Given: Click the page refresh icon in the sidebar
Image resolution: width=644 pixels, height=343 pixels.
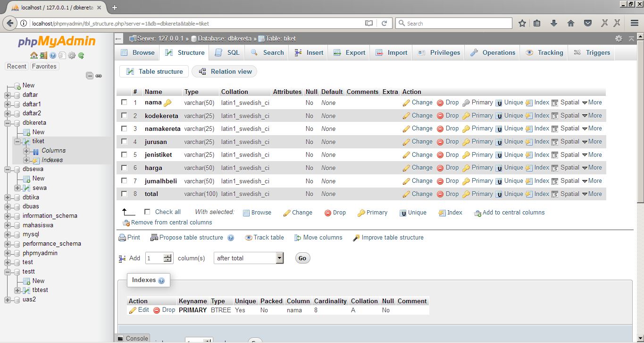Looking at the screenshot, I should pos(81,55).
